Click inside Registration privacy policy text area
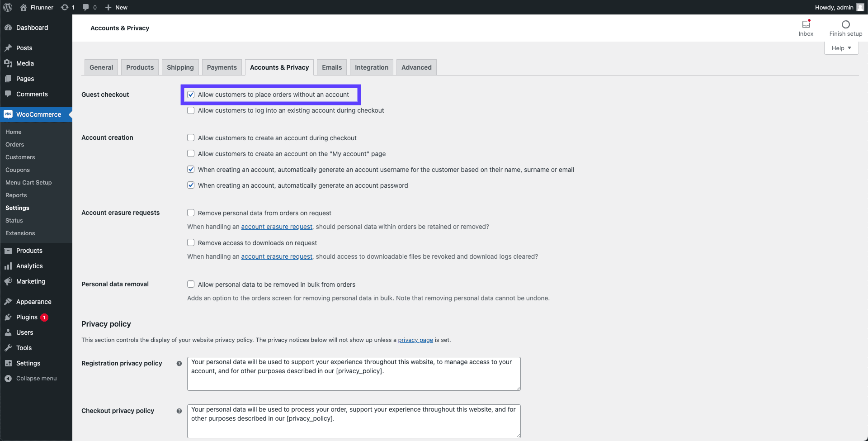Viewport: 868px width, 441px height. point(354,374)
